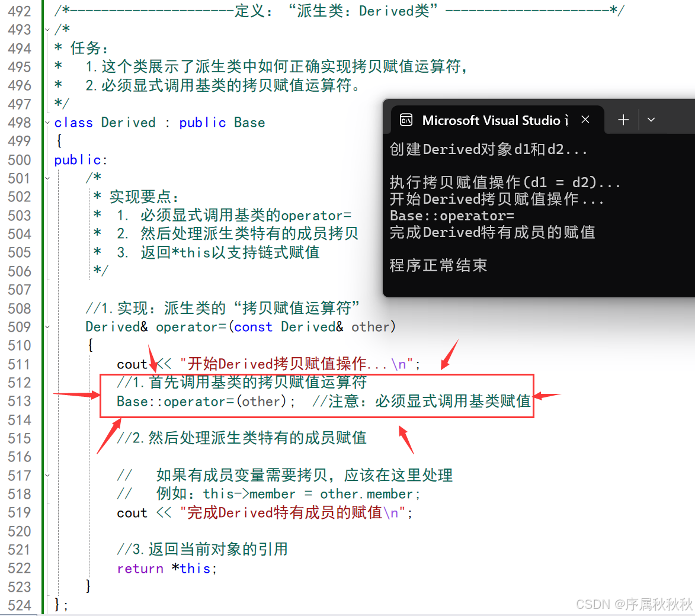Click console line '开始Derived拷贝赋值操作...'
Image resolution: width=695 pixels, height=616 pixels.
(x=497, y=199)
